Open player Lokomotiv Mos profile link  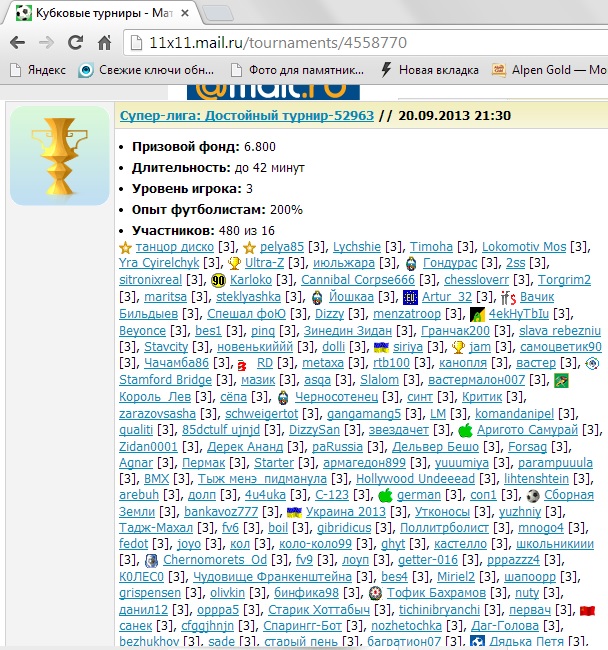(x=524, y=247)
